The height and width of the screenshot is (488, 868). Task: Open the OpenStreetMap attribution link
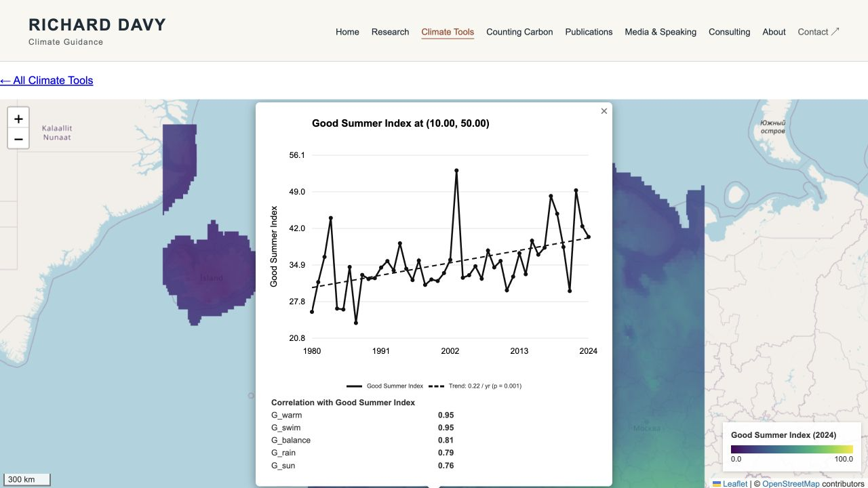coord(791,483)
